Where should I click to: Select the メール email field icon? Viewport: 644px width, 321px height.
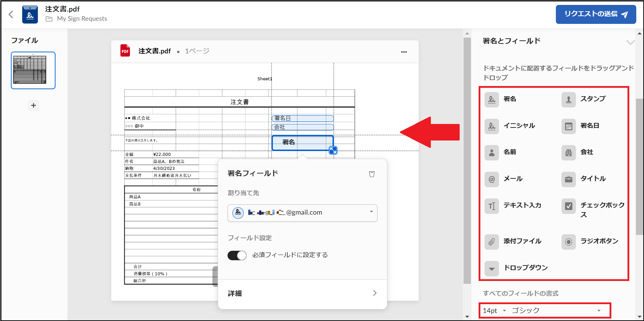click(492, 179)
